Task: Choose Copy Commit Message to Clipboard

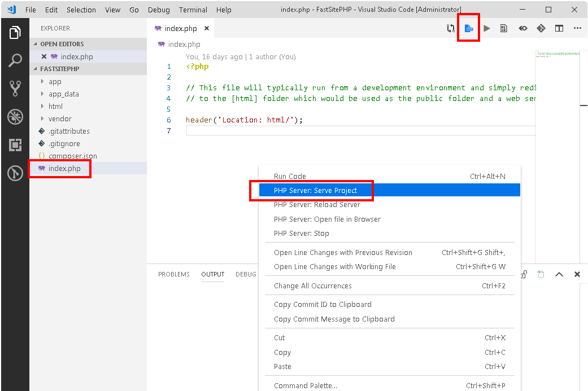Action: [389, 319]
